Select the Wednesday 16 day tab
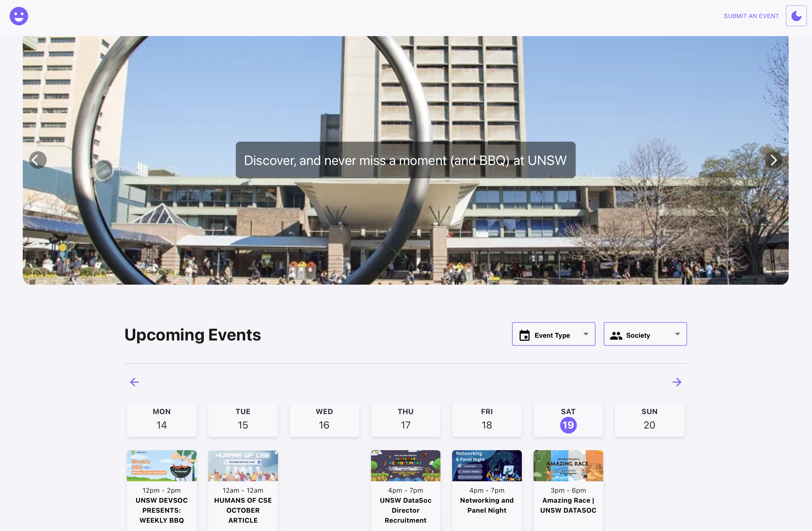This screenshot has width=812, height=531. point(324,419)
